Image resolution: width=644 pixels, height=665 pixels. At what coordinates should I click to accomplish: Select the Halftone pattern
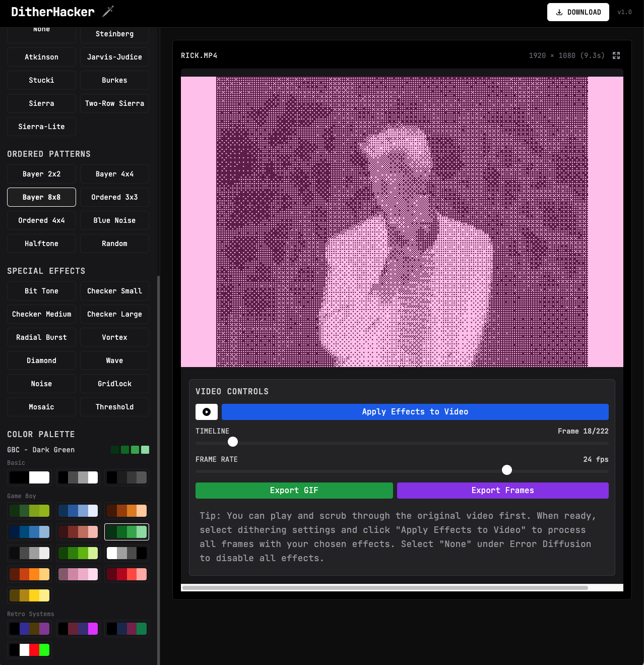coord(41,244)
